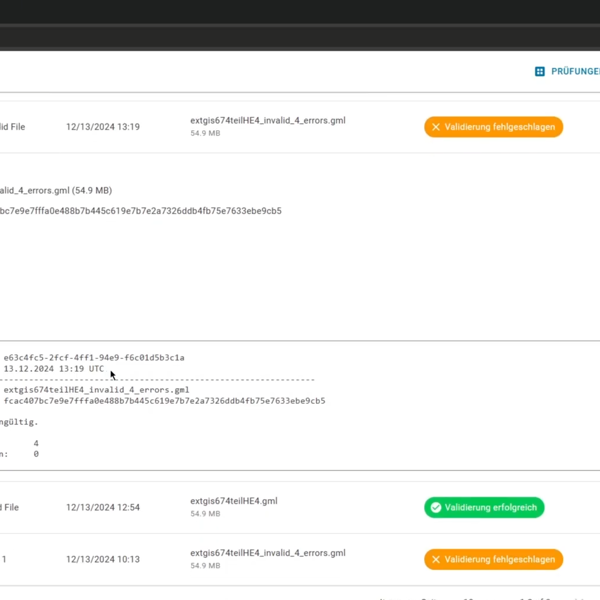Click the error count value 4 in report
Viewport: 600px width, 600px height.
tap(36, 443)
